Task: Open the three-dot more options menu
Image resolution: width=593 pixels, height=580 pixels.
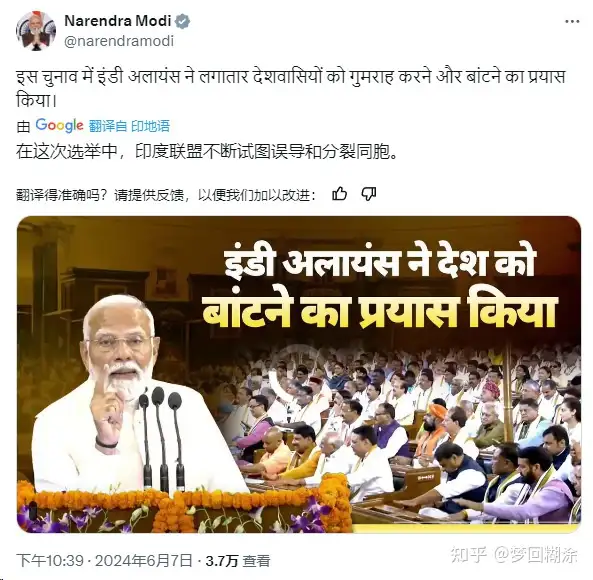Action: tap(572, 22)
